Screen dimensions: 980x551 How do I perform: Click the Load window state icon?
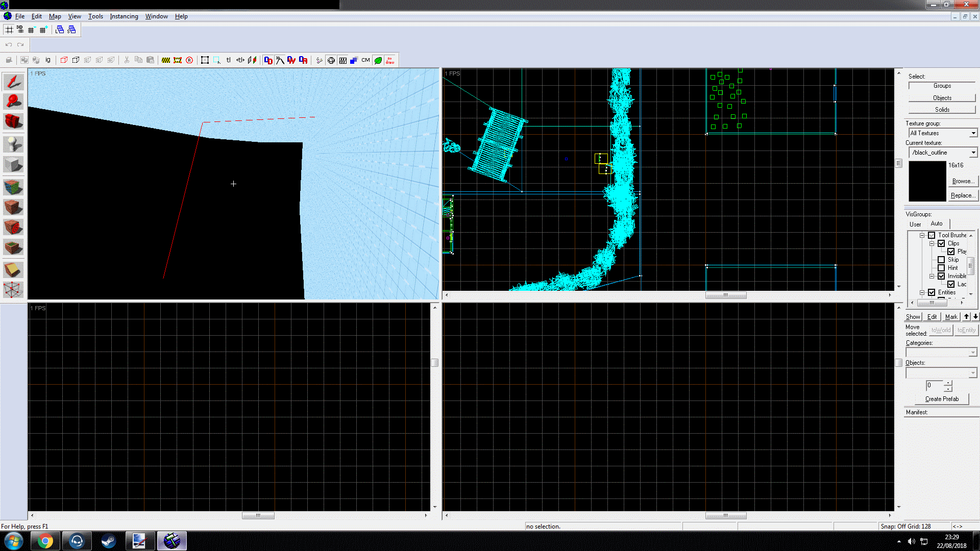click(x=60, y=30)
